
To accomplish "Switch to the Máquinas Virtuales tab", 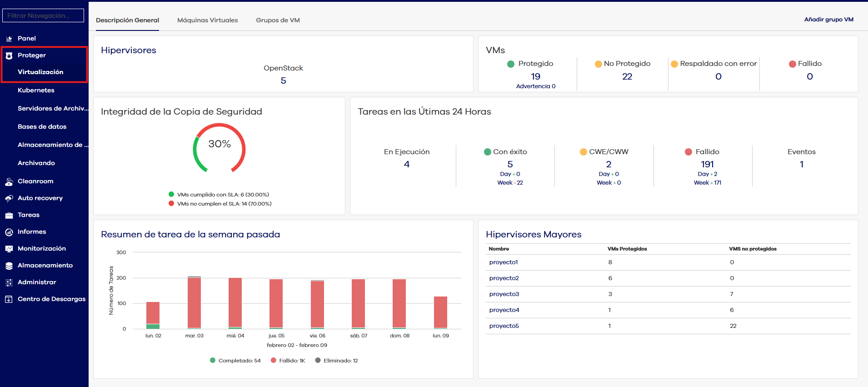I will click(207, 20).
